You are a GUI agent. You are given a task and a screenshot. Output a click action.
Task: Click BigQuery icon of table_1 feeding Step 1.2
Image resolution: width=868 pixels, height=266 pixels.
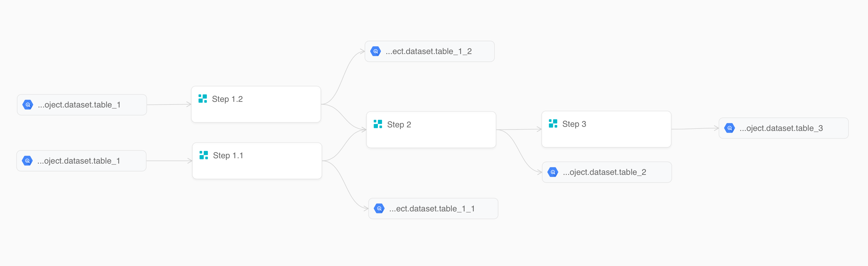click(x=28, y=104)
